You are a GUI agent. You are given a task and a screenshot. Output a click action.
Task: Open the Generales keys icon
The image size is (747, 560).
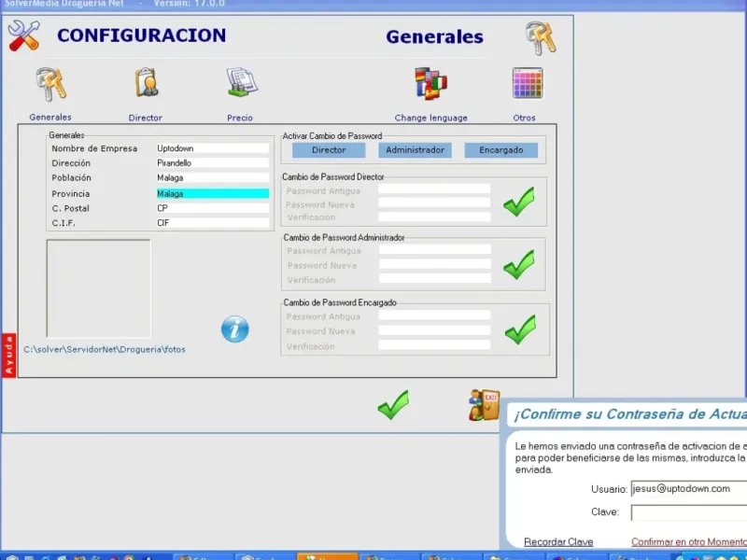coord(51,84)
